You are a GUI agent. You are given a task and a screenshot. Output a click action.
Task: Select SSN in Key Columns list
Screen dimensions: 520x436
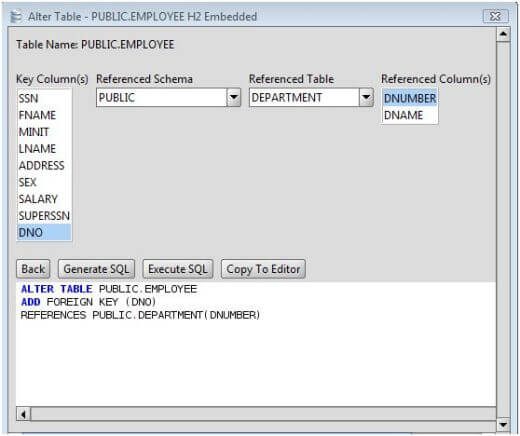pyautogui.click(x=44, y=98)
